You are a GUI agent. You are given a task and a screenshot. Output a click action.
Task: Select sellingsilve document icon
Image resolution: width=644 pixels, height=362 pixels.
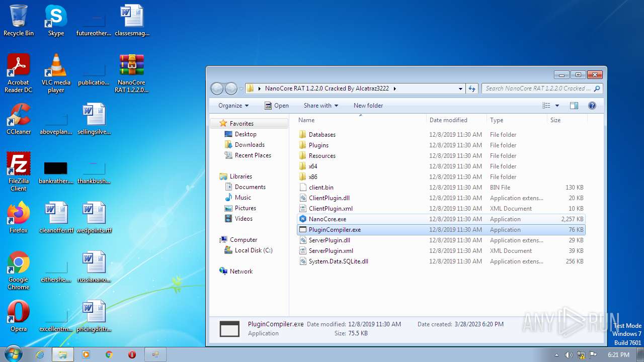[x=94, y=119]
